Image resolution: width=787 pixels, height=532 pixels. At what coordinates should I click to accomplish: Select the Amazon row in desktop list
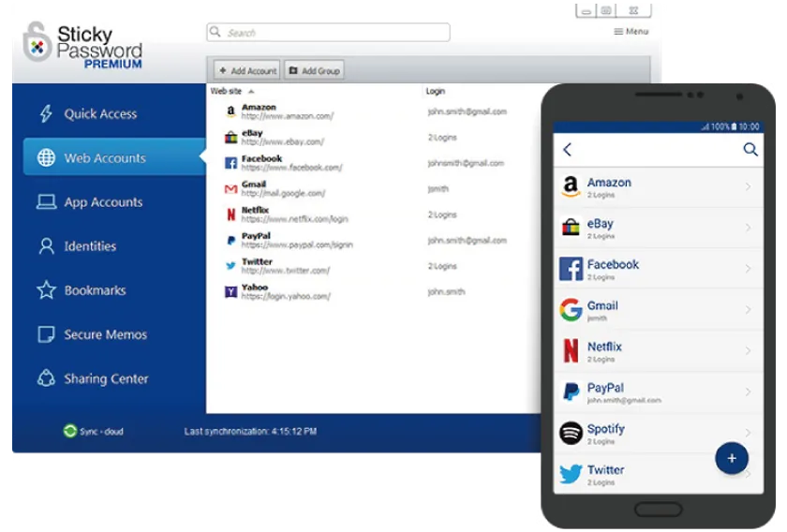point(374,111)
